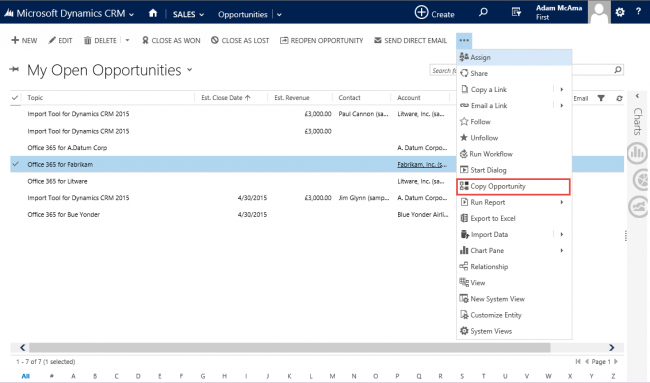
Task: Pin the current view with pin icon
Action: click(15, 69)
